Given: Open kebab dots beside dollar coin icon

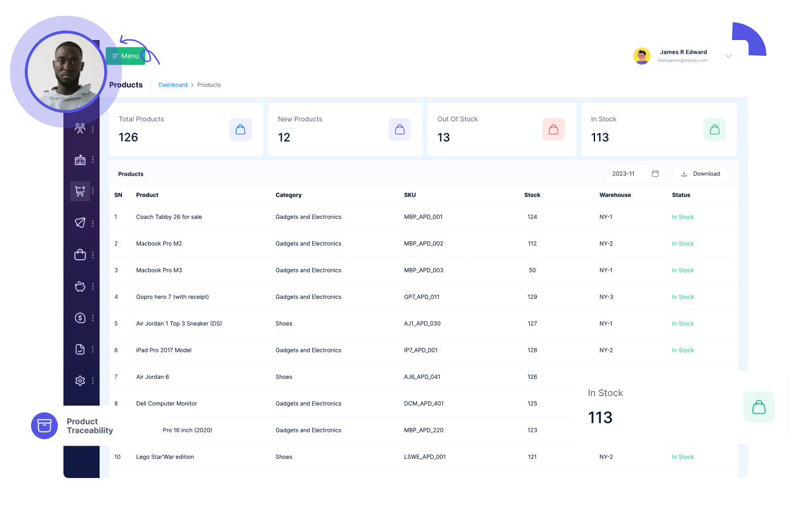Looking at the screenshot, I should click(93, 318).
